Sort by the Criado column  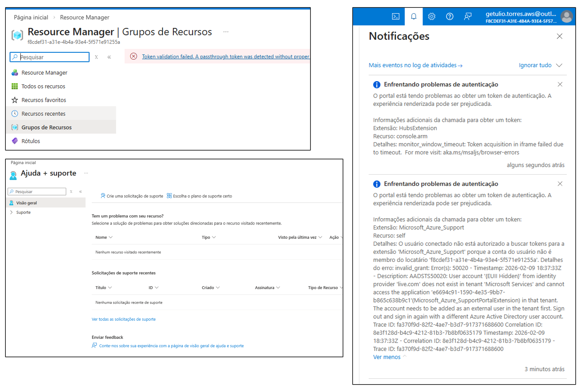point(210,287)
